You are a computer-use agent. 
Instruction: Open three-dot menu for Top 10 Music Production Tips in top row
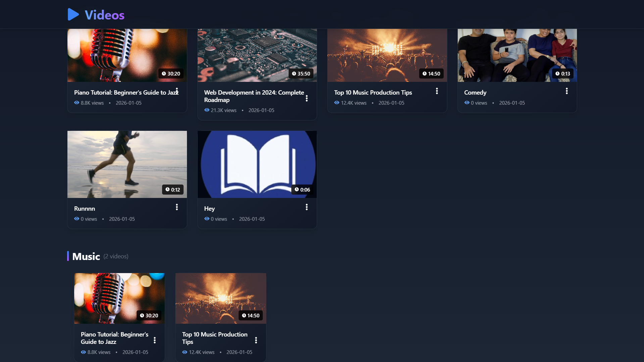[437, 91]
